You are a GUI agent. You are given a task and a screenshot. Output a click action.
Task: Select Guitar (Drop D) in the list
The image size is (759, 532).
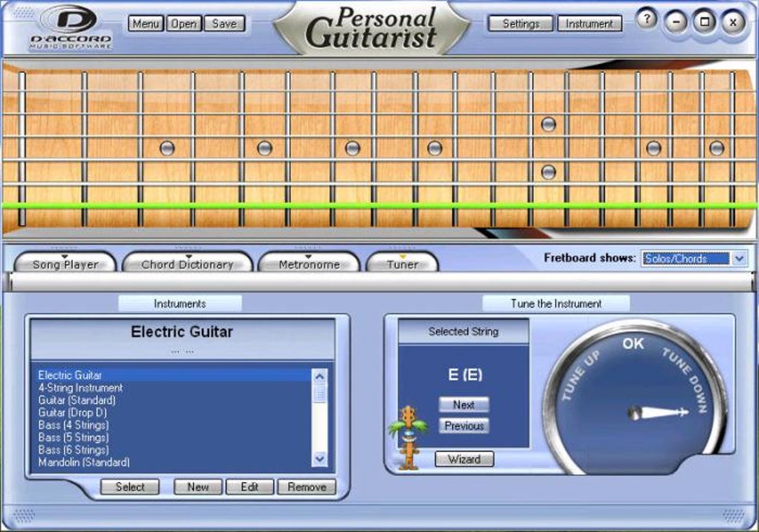point(175,413)
